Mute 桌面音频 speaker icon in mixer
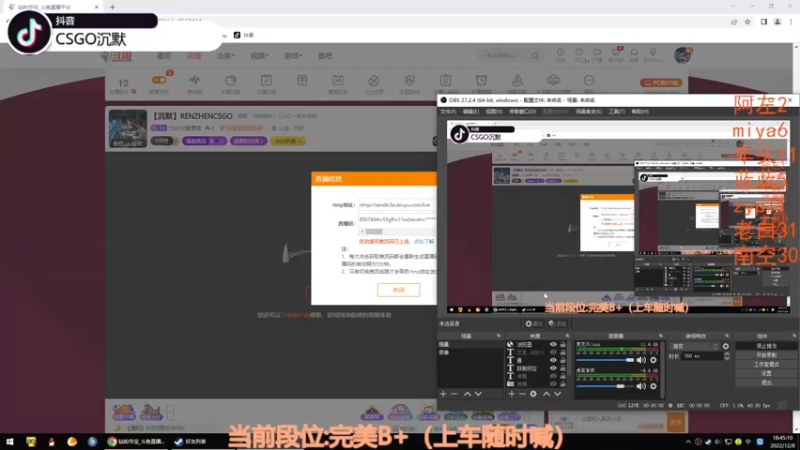The height and width of the screenshot is (450, 800). [641, 386]
